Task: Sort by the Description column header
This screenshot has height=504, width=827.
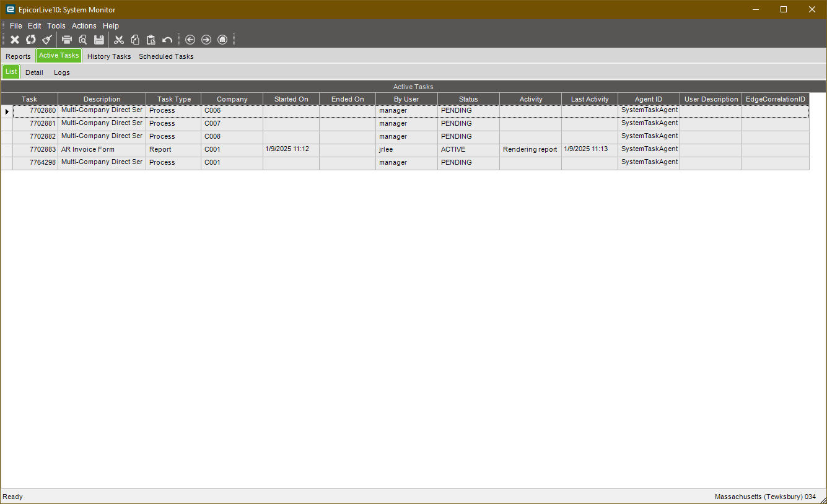Action: 102,99
